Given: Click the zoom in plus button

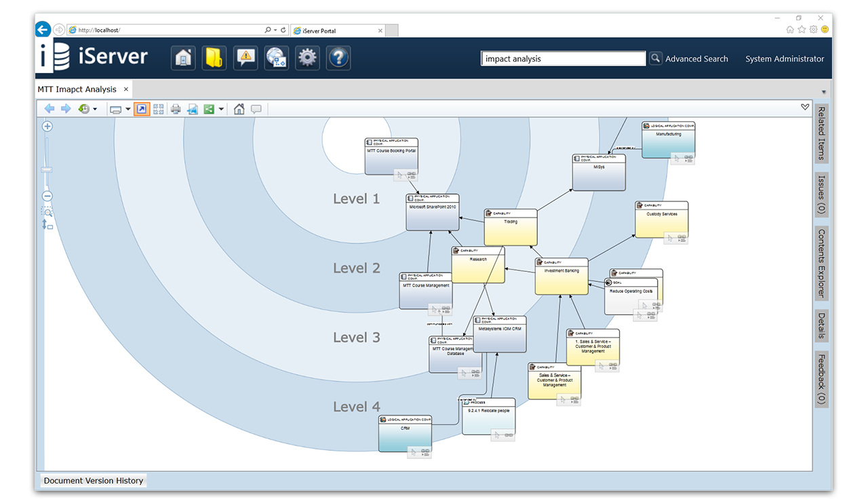Looking at the screenshot, I should tap(47, 126).
